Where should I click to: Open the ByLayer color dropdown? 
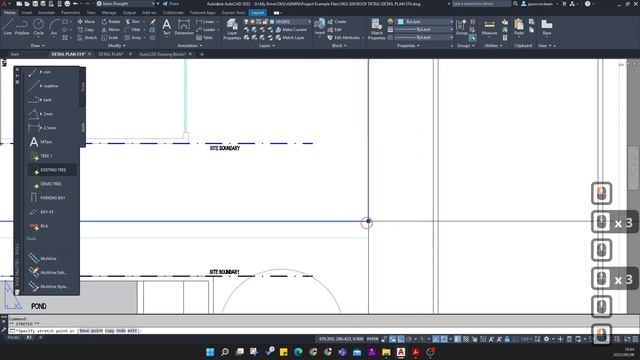(x=425, y=21)
